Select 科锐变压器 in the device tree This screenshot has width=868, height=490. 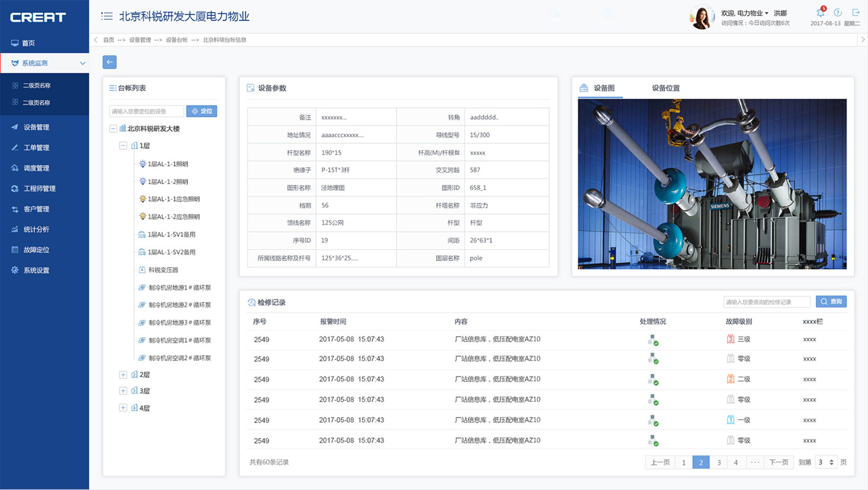click(x=163, y=270)
